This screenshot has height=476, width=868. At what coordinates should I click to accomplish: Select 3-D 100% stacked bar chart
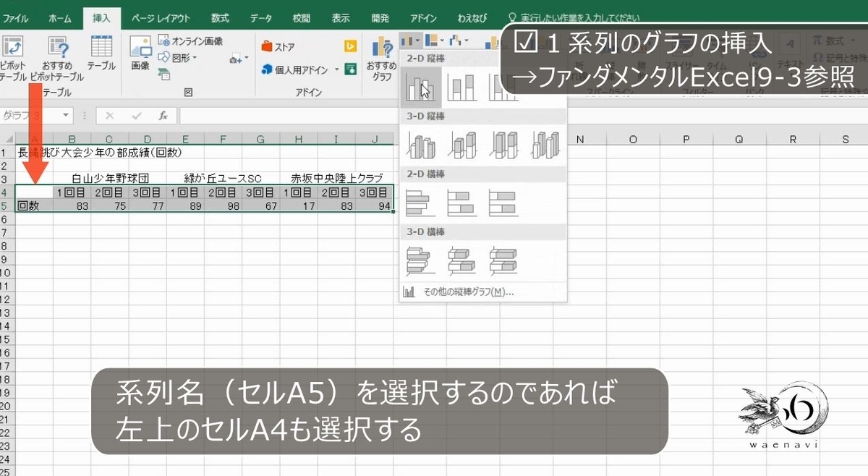[503, 261]
